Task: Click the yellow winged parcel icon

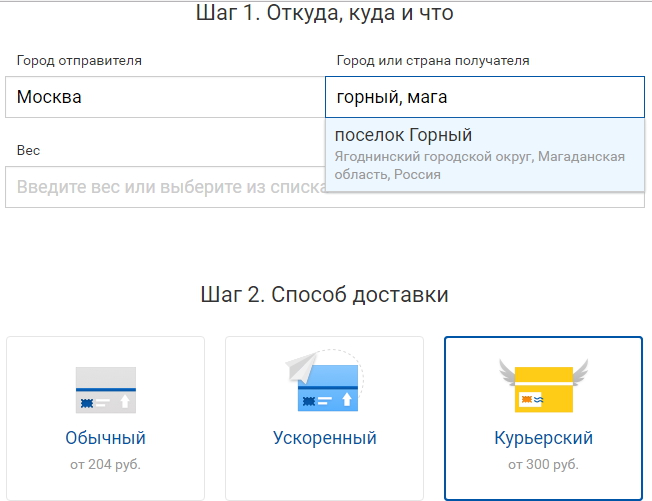Action: click(543, 386)
